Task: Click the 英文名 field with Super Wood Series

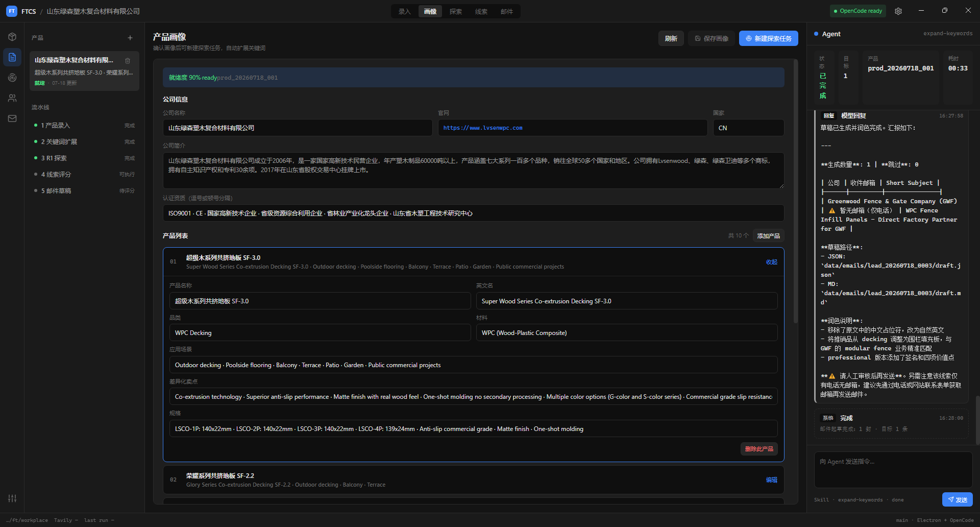Action: pyautogui.click(x=627, y=301)
